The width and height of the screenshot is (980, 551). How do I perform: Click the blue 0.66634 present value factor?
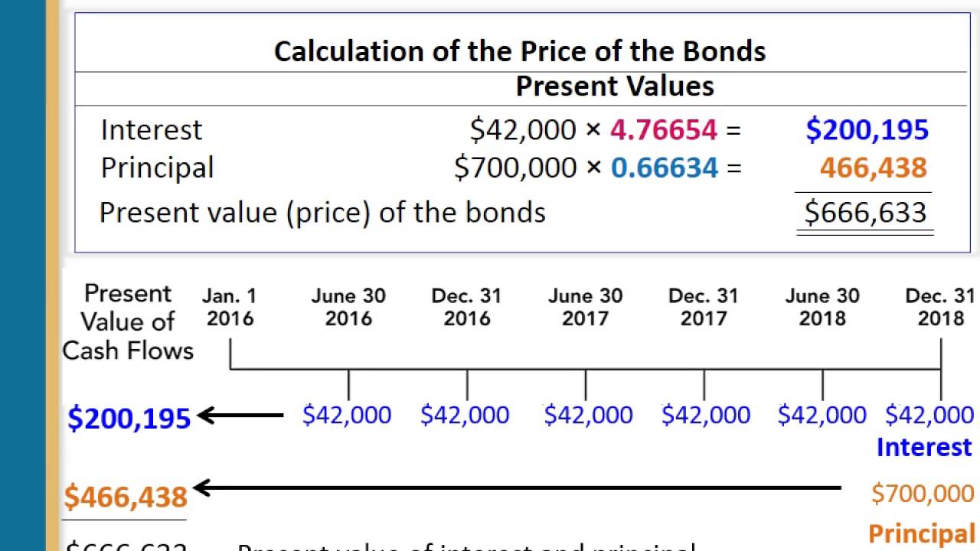click(664, 168)
